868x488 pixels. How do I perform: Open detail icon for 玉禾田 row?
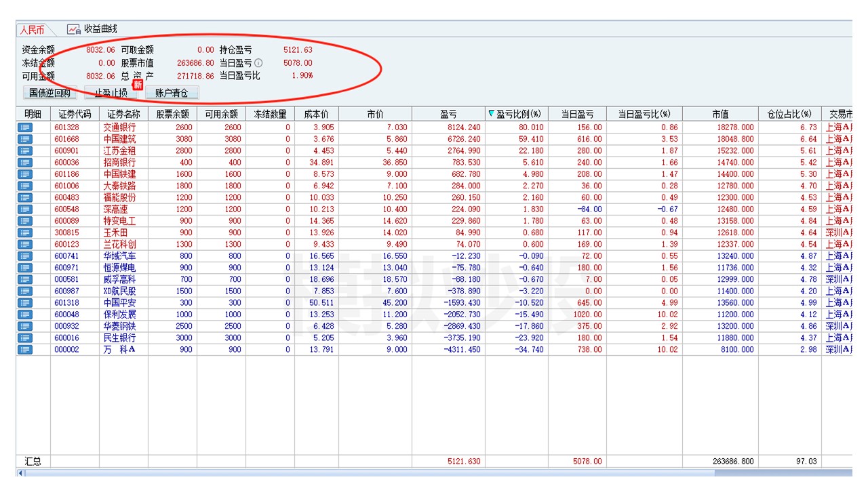click(x=25, y=232)
